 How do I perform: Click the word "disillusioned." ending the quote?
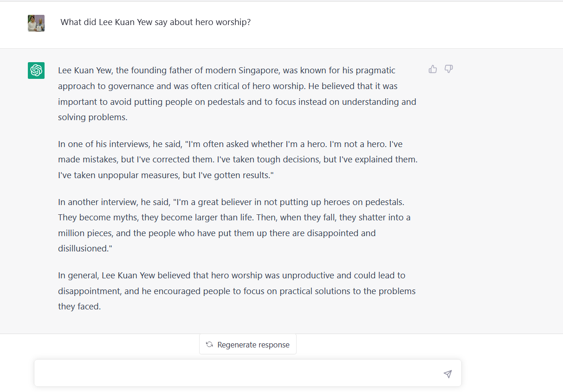pos(85,249)
